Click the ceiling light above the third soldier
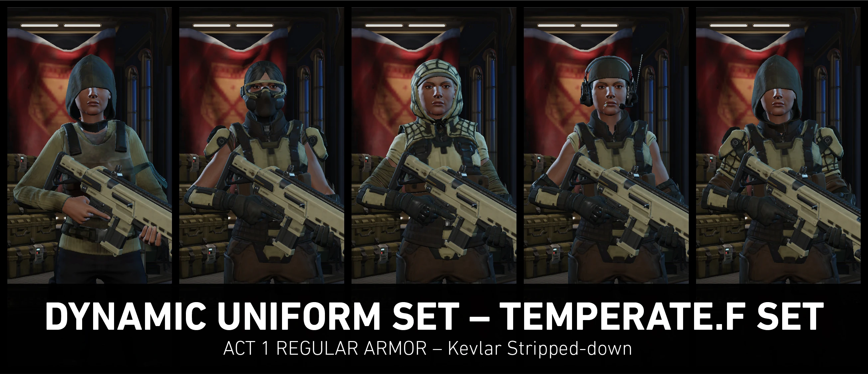 406,25
